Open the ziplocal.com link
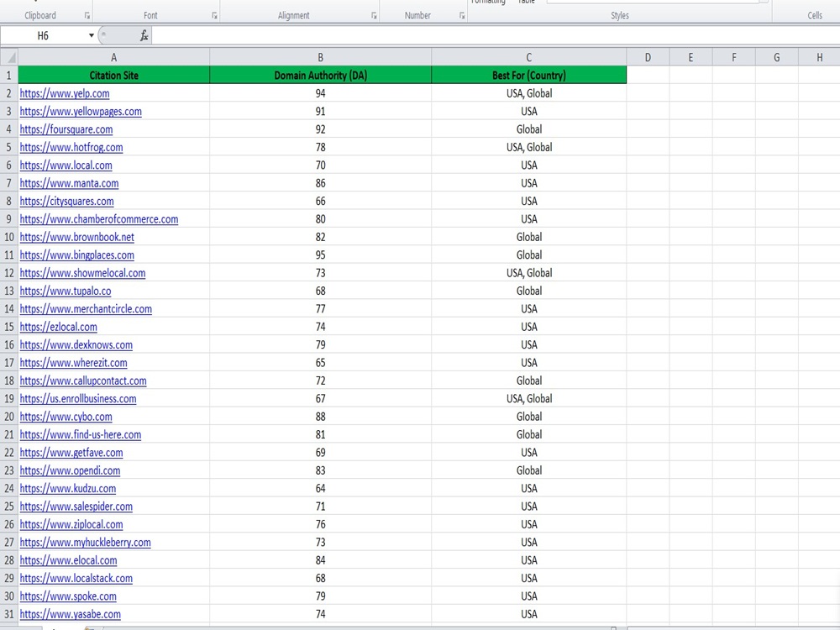The width and height of the screenshot is (840, 630). point(71,524)
